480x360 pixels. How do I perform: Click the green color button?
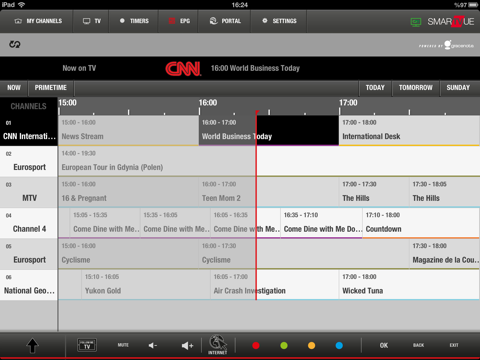pos(284,346)
